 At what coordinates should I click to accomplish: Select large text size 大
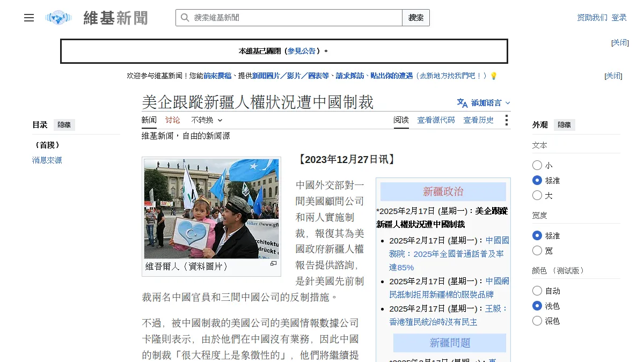click(x=537, y=195)
